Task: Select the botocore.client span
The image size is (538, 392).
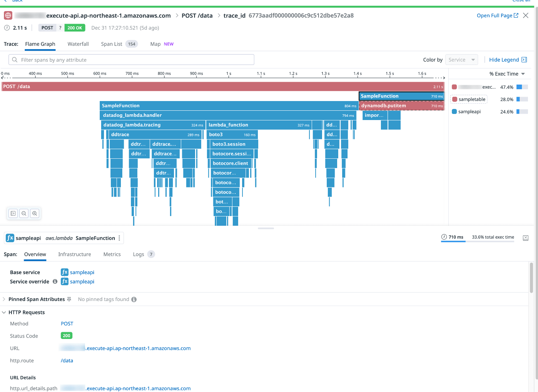Action: coord(231,163)
